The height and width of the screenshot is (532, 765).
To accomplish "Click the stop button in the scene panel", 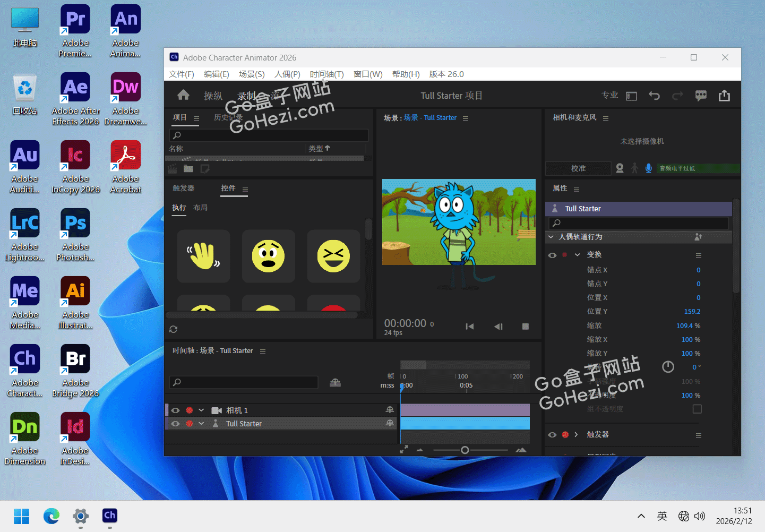I will click(x=525, y=327).
